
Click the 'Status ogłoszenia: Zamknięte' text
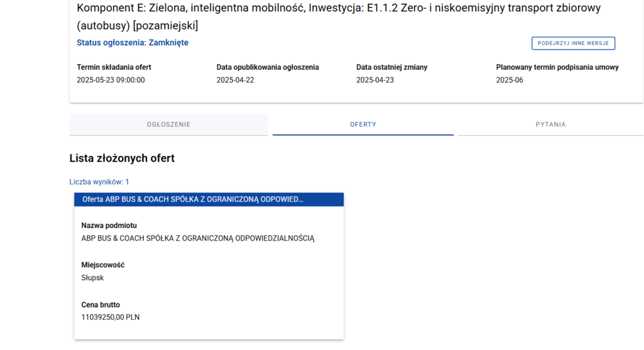point(132,43)
